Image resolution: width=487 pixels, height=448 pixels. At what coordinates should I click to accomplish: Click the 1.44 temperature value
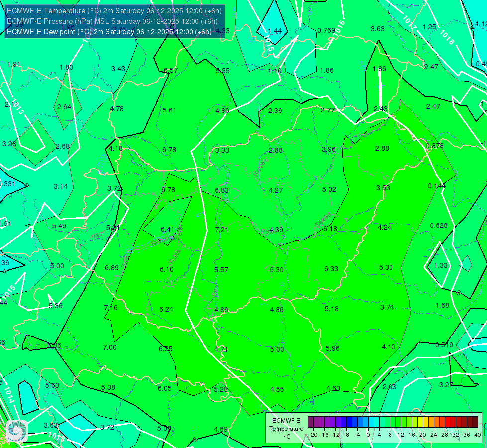pos(275,31)
